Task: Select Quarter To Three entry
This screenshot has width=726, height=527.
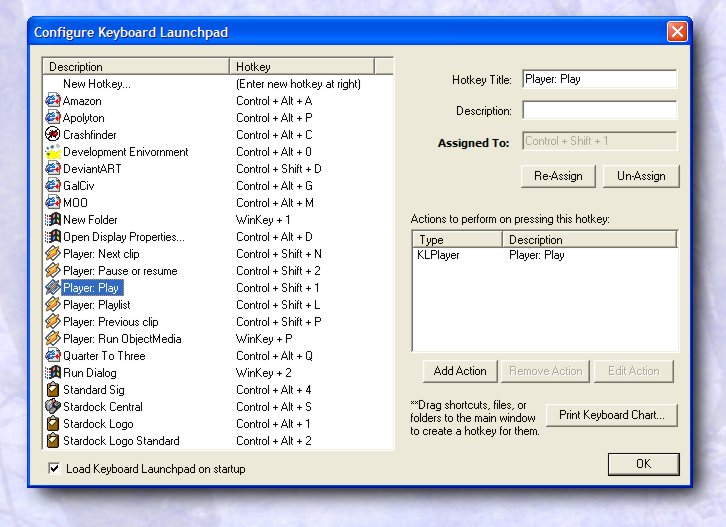Action: (x=104, y=356)
